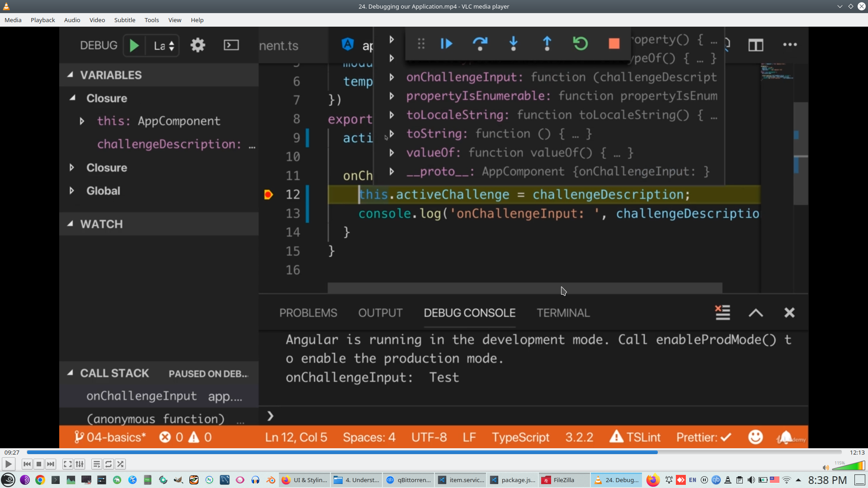The height and width of the screenshot is (488, 868).
Task: Toggle loop repeat mode
Action: pos(108,464)
